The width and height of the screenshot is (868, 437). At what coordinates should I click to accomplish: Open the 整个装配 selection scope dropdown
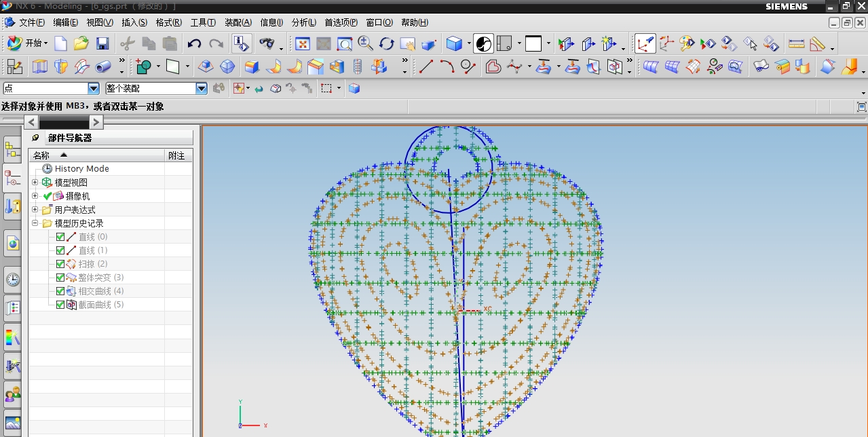(x=202, y=88)
